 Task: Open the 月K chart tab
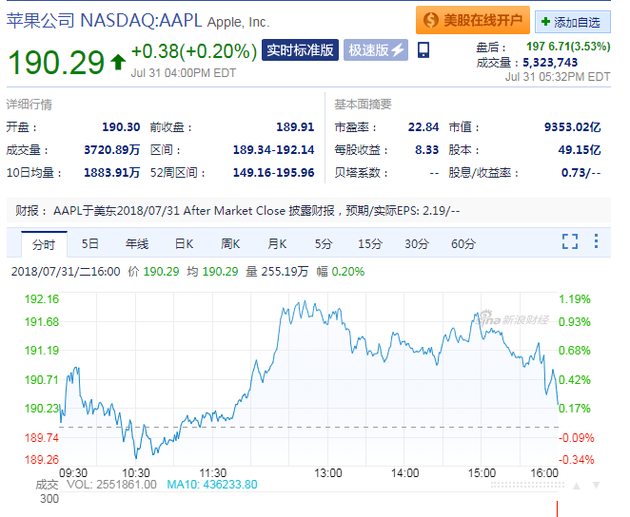click(277, 244)
